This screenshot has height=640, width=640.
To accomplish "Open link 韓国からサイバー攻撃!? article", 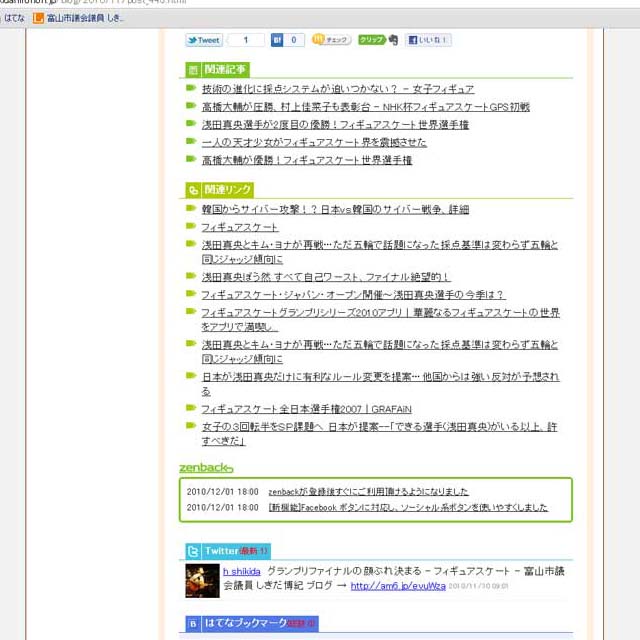I will coord(334,210).
